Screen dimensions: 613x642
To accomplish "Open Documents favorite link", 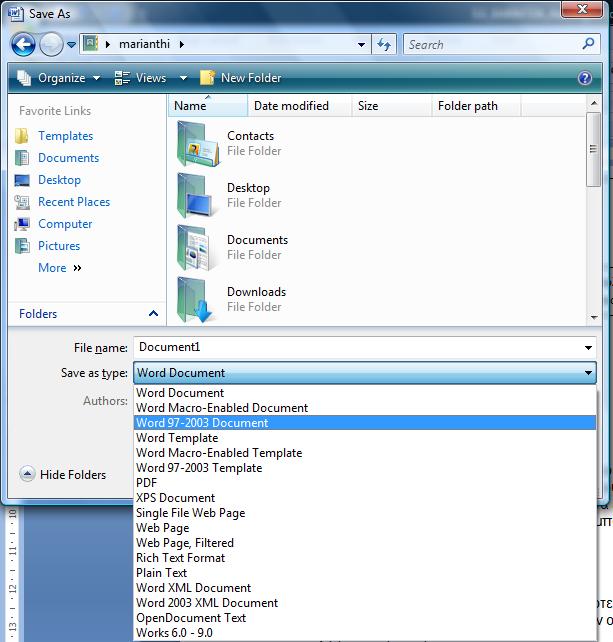I will (x=68, y=158).
